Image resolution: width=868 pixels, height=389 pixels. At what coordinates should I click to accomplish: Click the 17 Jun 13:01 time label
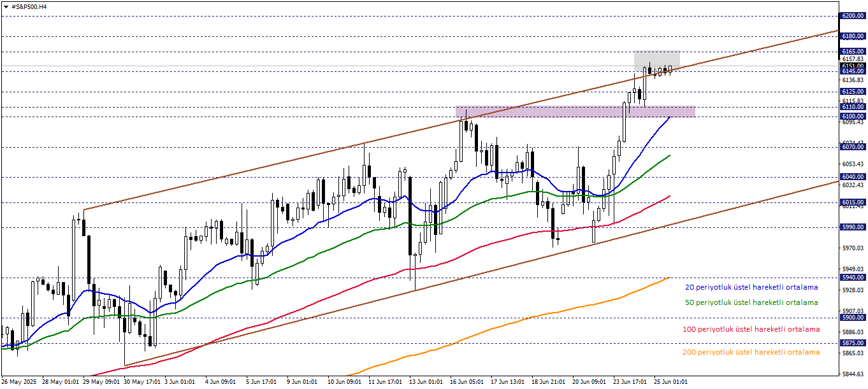coord(507,382)
